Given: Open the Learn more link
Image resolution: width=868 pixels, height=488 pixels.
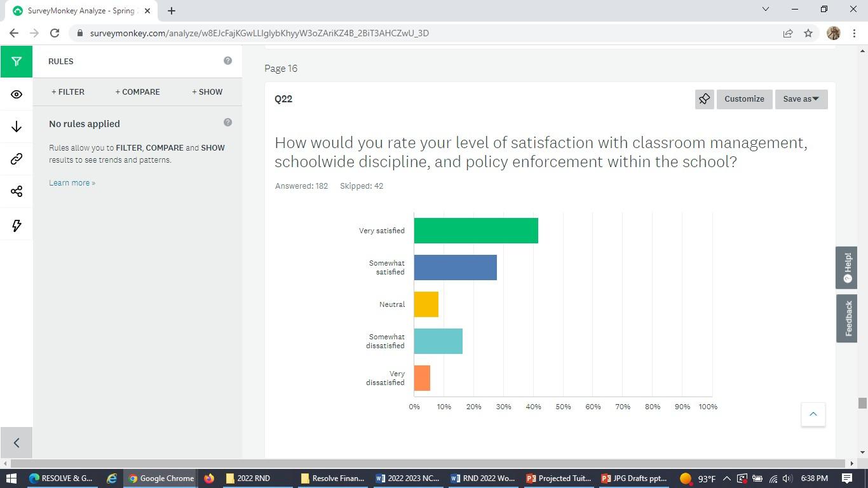Looking at the screenshot, I should [x=72, y=183].
